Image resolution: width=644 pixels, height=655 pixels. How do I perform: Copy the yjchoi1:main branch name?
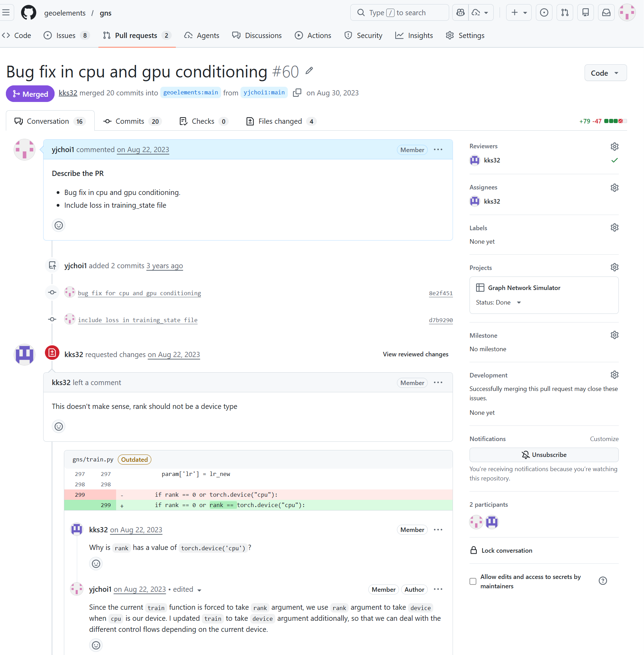click(297, 93)
